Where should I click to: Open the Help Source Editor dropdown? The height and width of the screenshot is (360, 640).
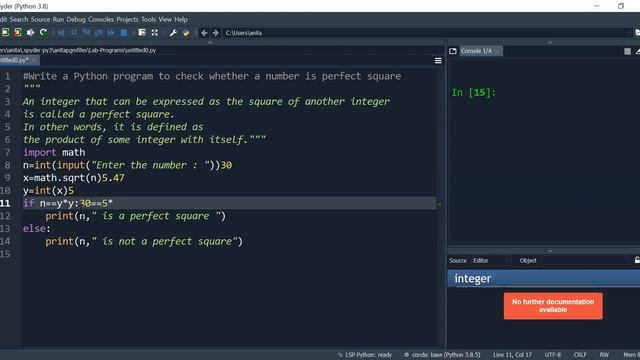click(x=491, y=260)
